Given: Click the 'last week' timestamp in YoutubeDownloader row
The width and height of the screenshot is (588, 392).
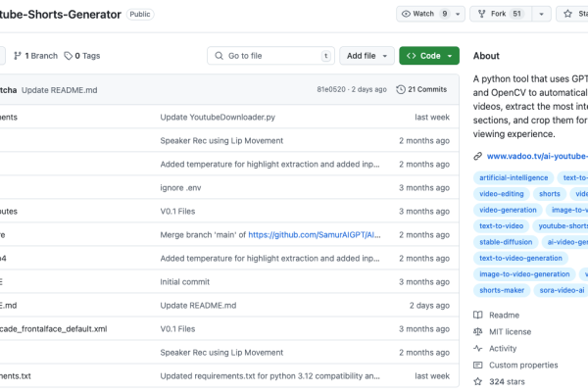Looking at the screenshot, I should tap(432, 118).
